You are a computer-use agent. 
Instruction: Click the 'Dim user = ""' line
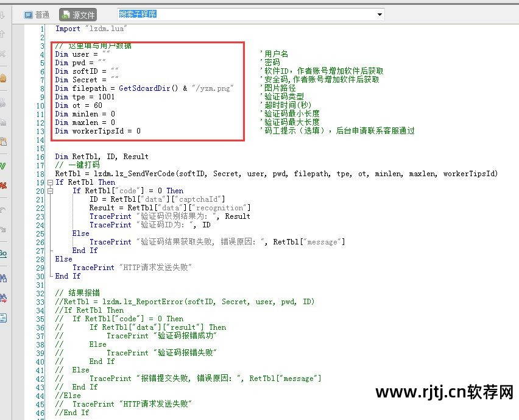(82, 54)
